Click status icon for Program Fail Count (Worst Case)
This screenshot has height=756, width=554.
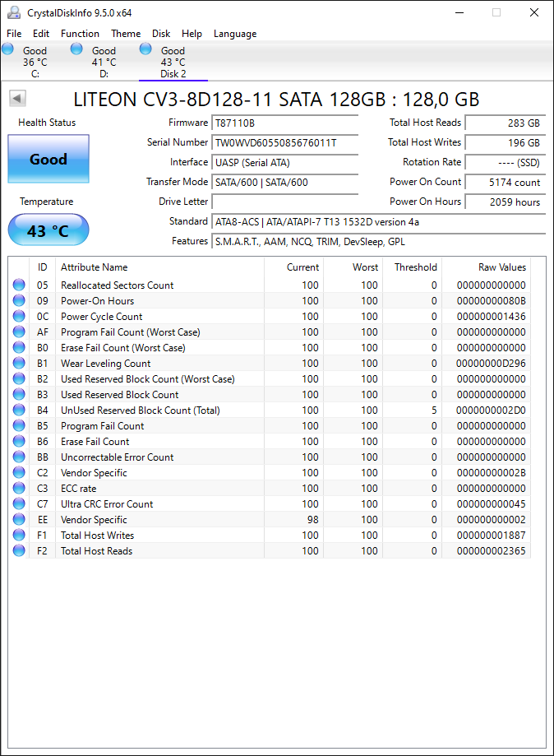tap(19, 332)
